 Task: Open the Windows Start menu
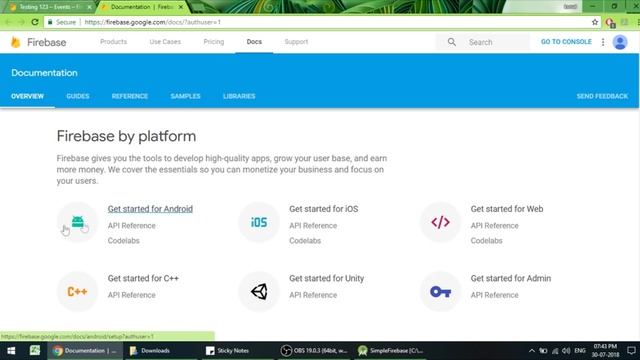click(11, 351)
